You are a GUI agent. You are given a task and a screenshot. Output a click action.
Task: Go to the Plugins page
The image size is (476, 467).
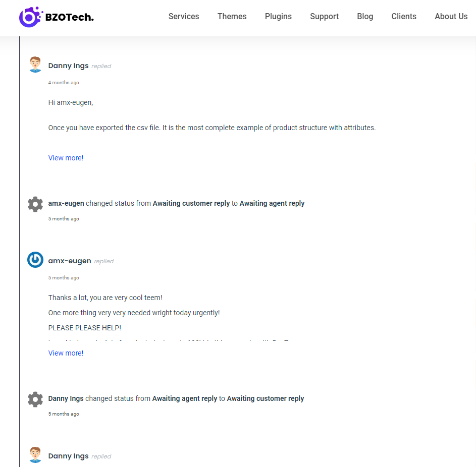coord(278,16)
